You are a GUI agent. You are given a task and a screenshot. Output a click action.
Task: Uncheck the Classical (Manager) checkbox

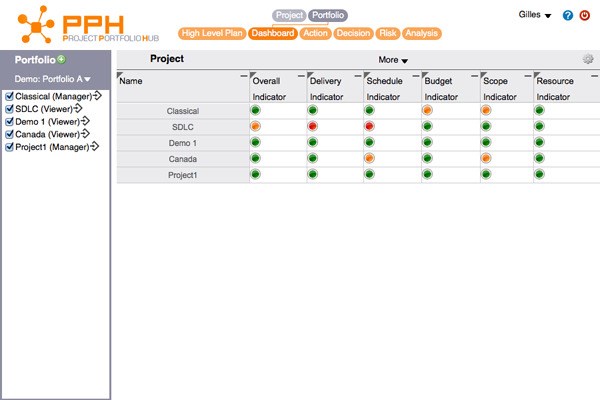pos(10,96)
